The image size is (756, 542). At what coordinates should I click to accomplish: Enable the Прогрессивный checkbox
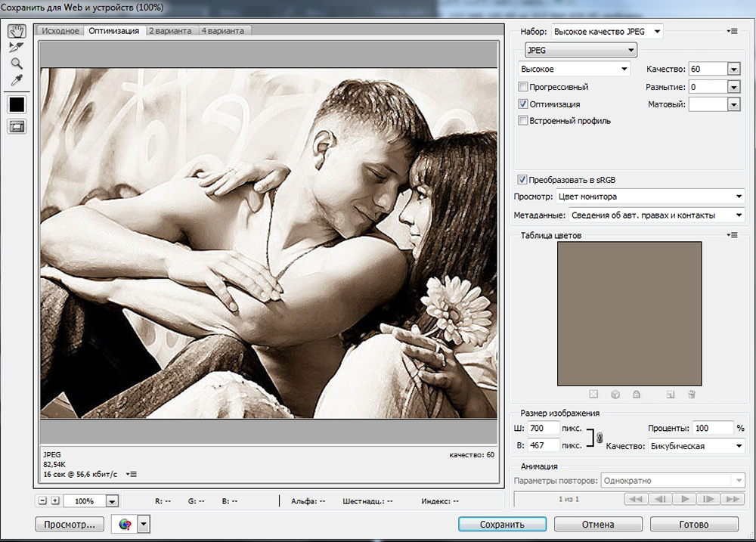point(523,88)
